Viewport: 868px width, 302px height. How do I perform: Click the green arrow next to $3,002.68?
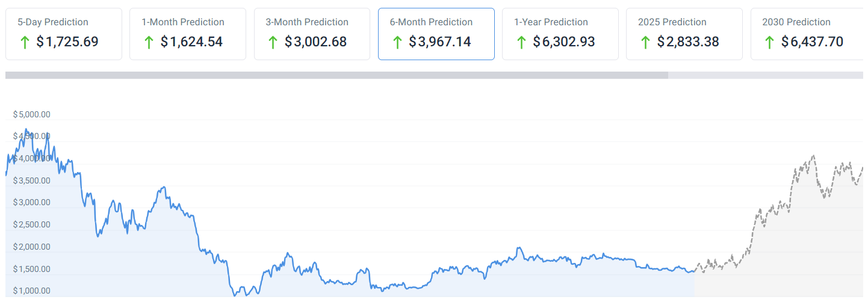point(273,42)
